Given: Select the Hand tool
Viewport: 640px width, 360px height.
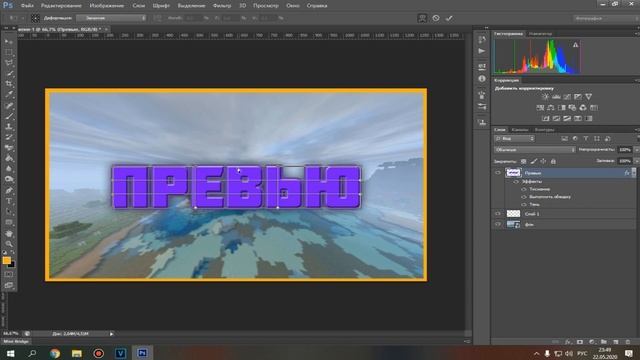Looking at the screenshot, I should [9, 233].
